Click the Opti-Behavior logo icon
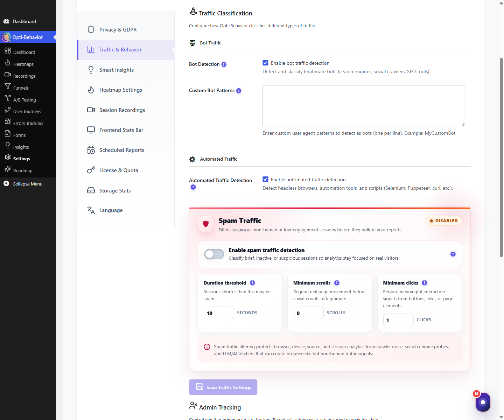The height and width of the screenshot is (420, 504). (x=6, y=37)
